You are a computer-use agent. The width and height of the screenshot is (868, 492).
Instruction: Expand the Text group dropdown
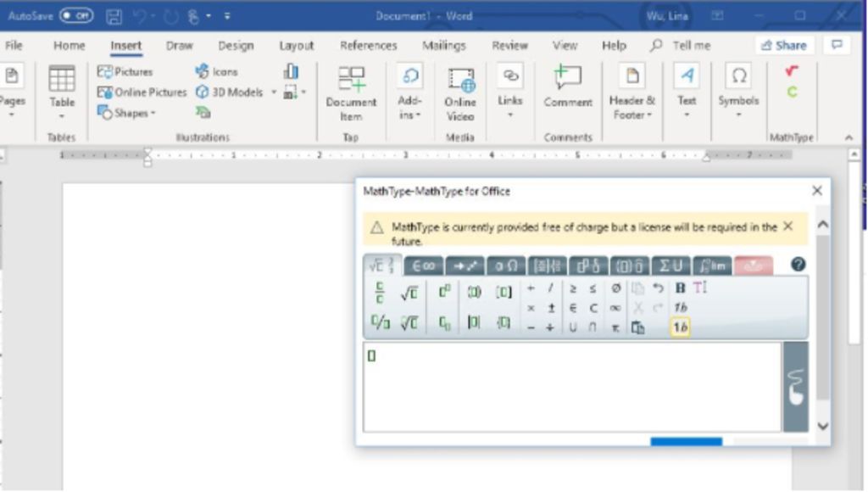687,115
